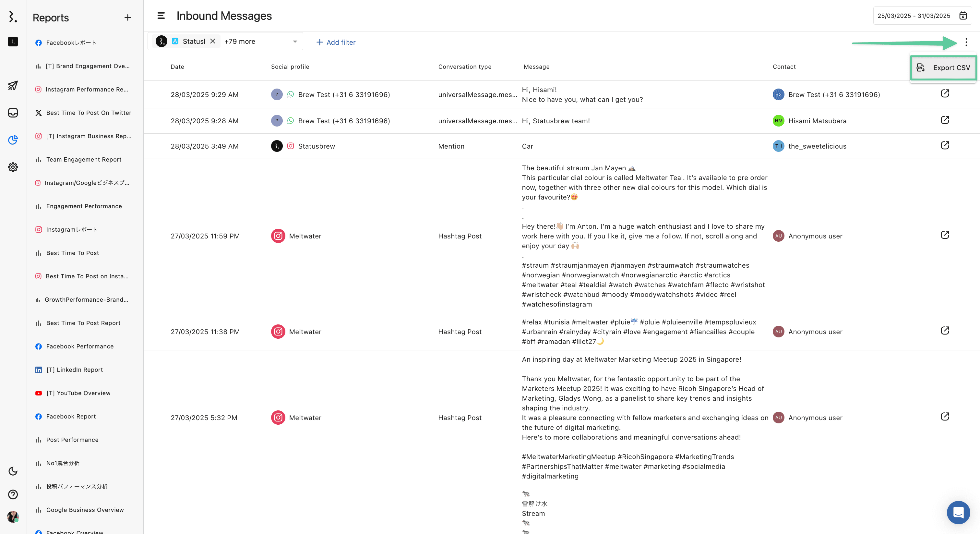Open the_sweetelicious message in new window

(945, 145)
